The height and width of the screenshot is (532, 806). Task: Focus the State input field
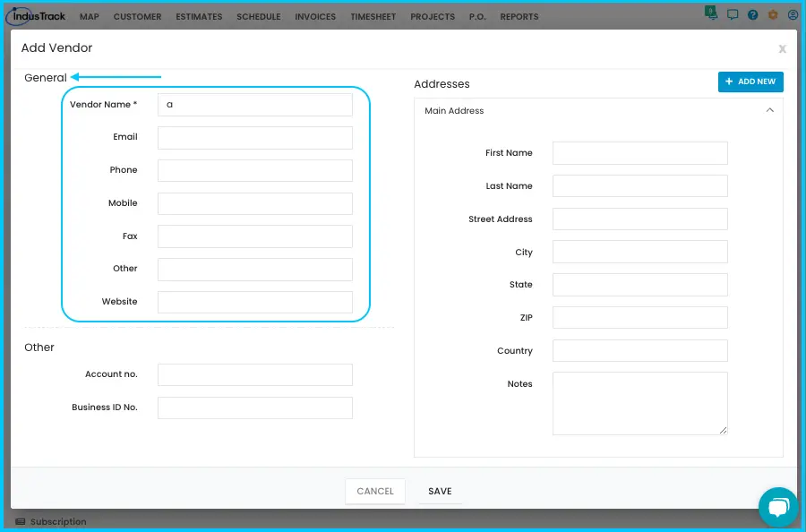click(640, 285)
